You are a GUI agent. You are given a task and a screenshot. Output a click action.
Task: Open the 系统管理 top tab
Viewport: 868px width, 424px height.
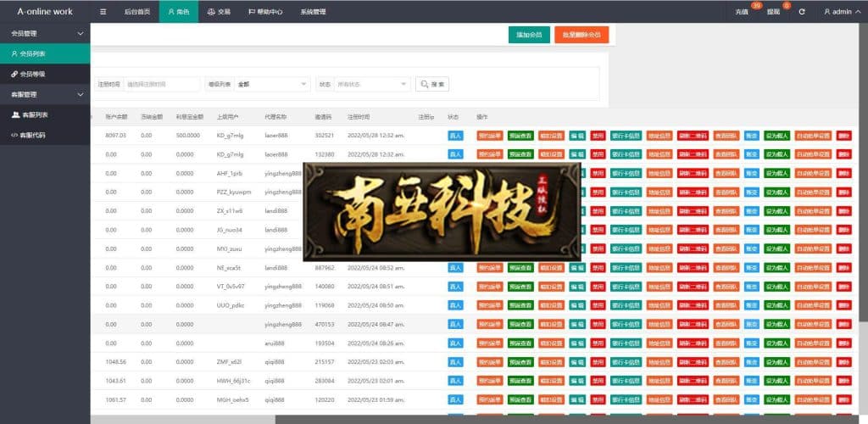click(313, 12)
